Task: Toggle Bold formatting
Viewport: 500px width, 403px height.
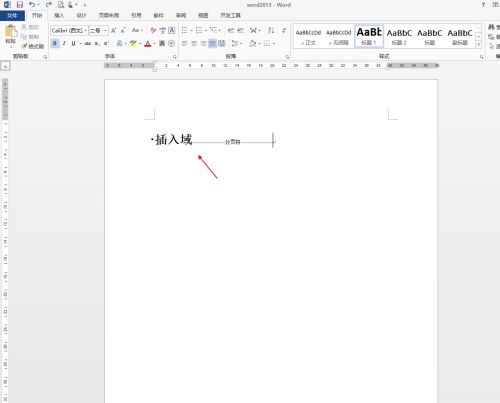Action: pyautogui.click(x=55, y=43)
